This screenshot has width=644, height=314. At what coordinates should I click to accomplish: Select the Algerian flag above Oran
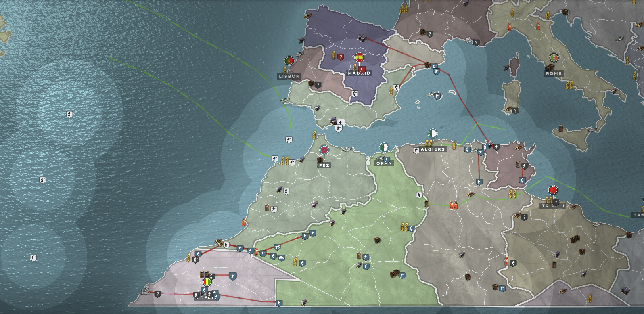384,148
